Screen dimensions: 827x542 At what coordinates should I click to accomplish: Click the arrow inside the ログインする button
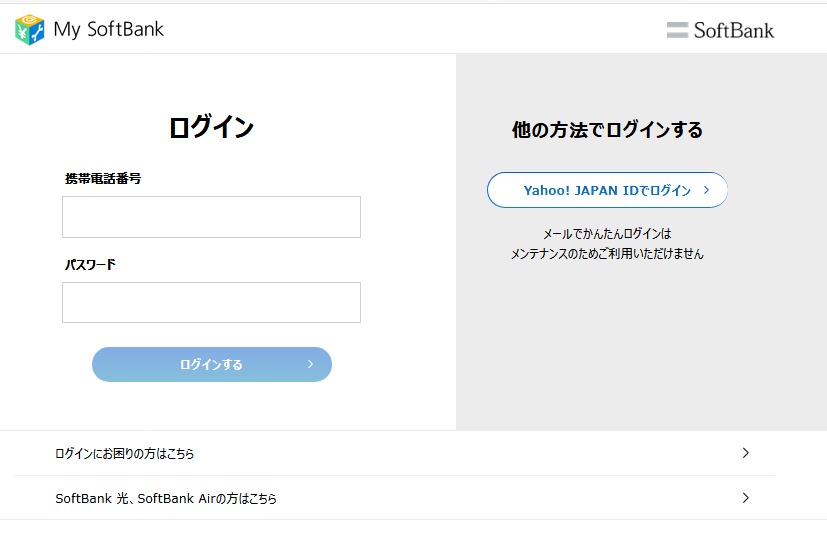[310, 364]
